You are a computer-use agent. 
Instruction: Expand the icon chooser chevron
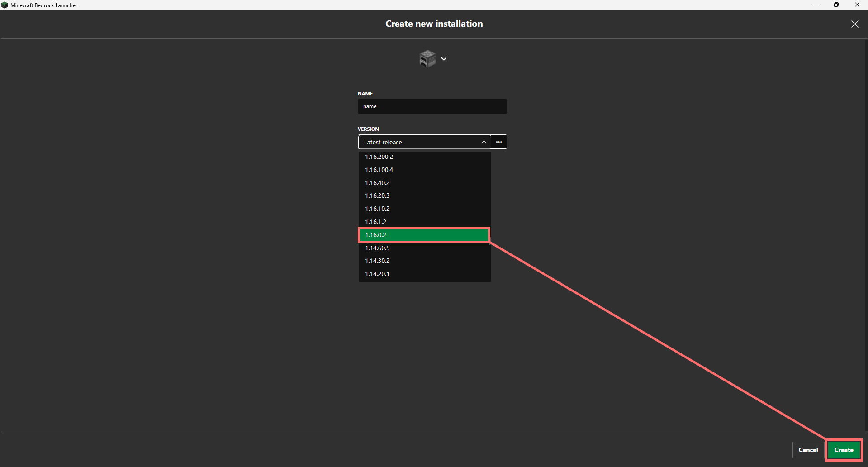click(444, 59)
